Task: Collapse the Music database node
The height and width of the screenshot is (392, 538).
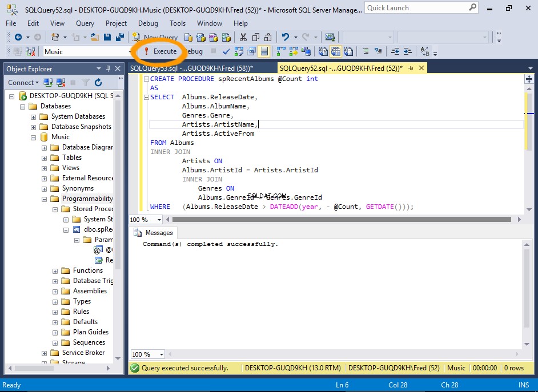Action: click(x=33, y=138)
